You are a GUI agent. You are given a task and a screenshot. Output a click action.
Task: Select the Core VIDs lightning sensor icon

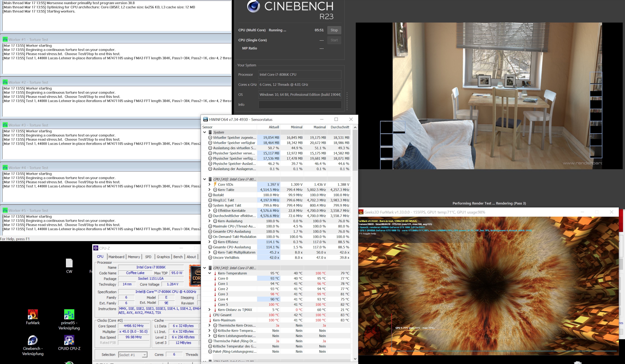(215, 185)
